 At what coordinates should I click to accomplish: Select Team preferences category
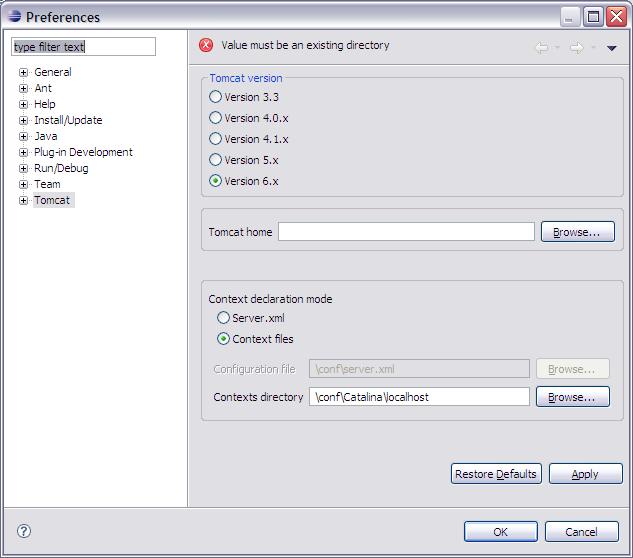point(47,184)
